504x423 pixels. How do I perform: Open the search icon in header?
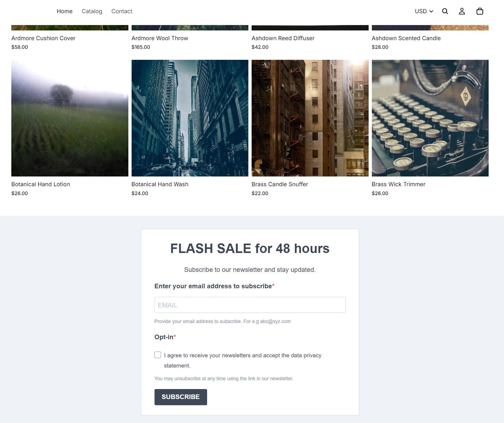point(445,11)
